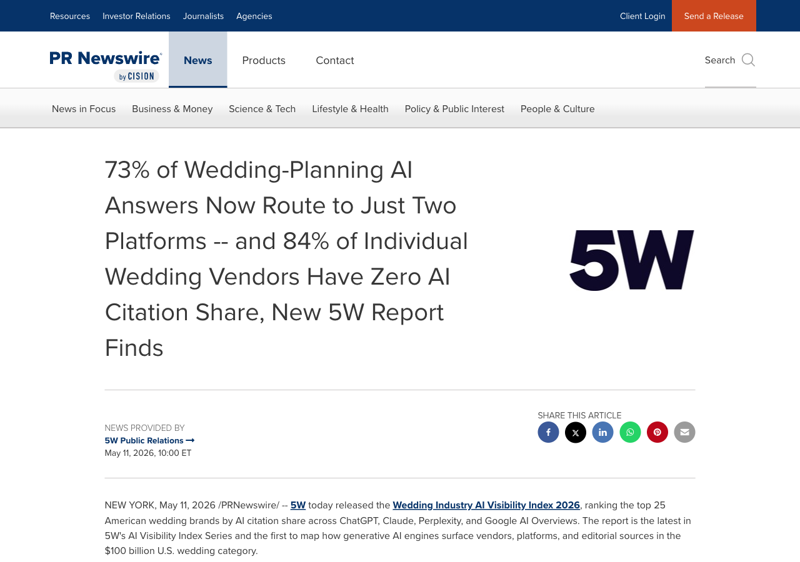The image size is (800, 562).
Task: Share article on LinkedIn icon
Action: pyautogui.click(x=603, y=432)
